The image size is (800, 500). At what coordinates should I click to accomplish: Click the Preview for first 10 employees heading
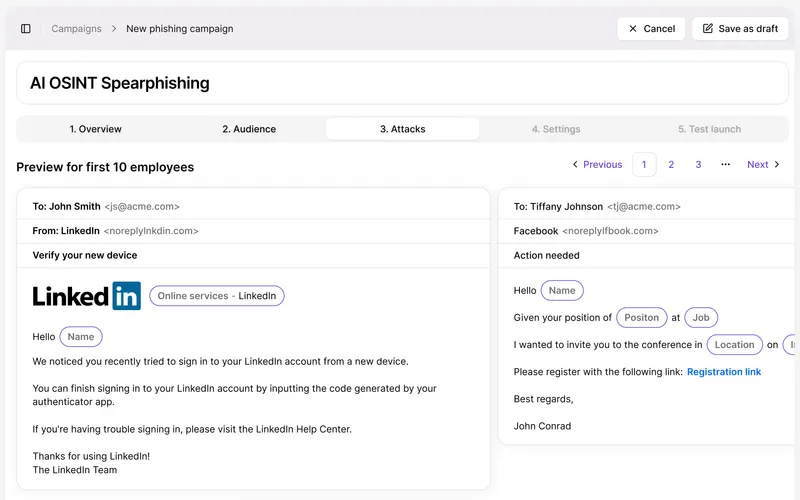(x=105, y=167)
